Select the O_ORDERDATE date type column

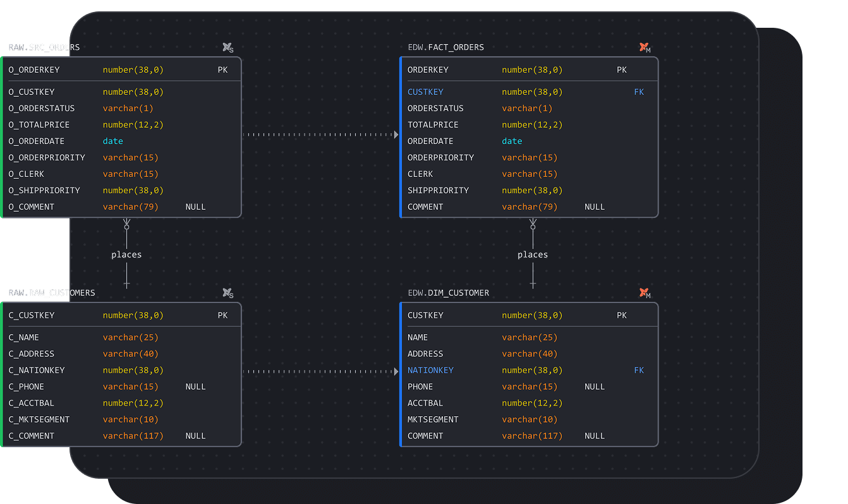(x=113, y=141)
